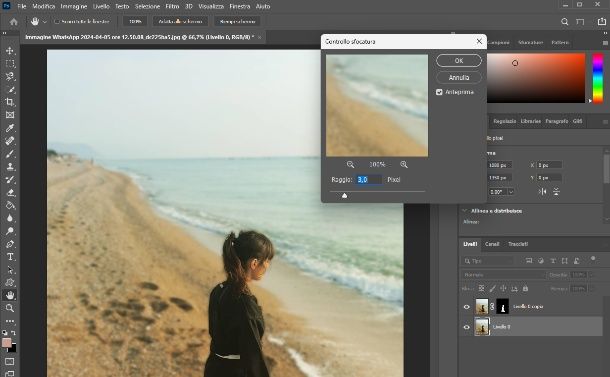Zoom out in the blur preview dialog
This screenshot has height=377, width=610.
[351, 165]
